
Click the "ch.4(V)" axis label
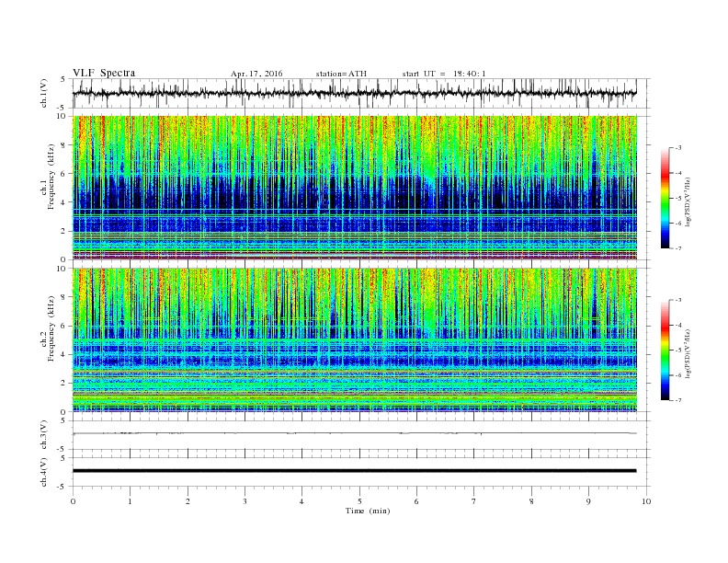(43, 472)
